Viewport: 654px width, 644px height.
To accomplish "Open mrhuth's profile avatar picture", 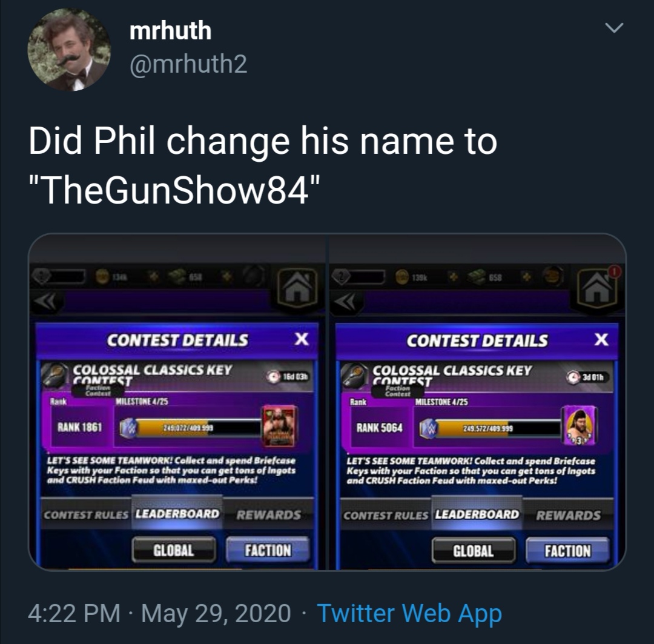I will point(69,50).
